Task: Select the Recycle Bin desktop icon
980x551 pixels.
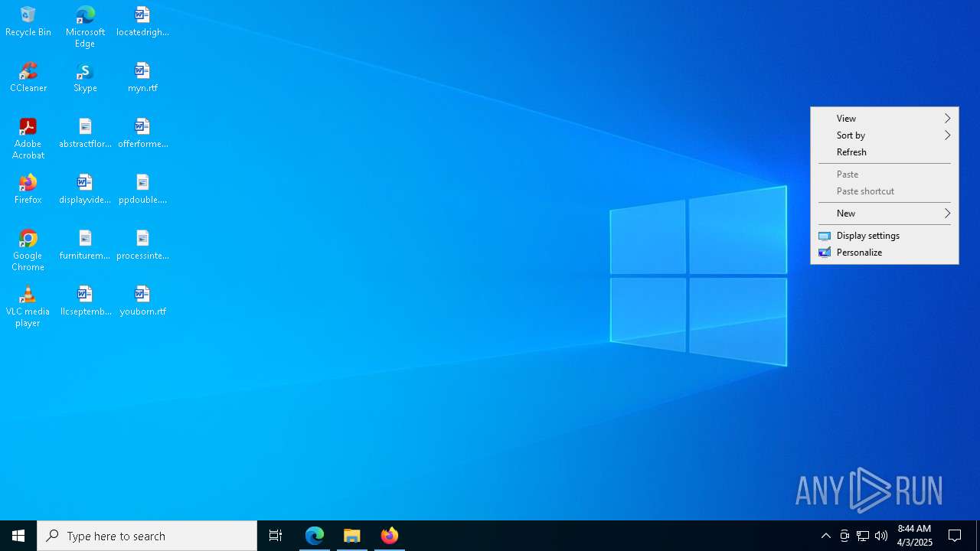Action: pyautogui.click(x=28, y=21)
